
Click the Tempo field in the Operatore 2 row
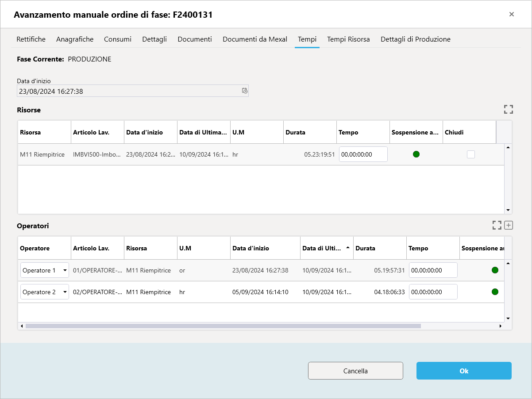pos(433,292)
